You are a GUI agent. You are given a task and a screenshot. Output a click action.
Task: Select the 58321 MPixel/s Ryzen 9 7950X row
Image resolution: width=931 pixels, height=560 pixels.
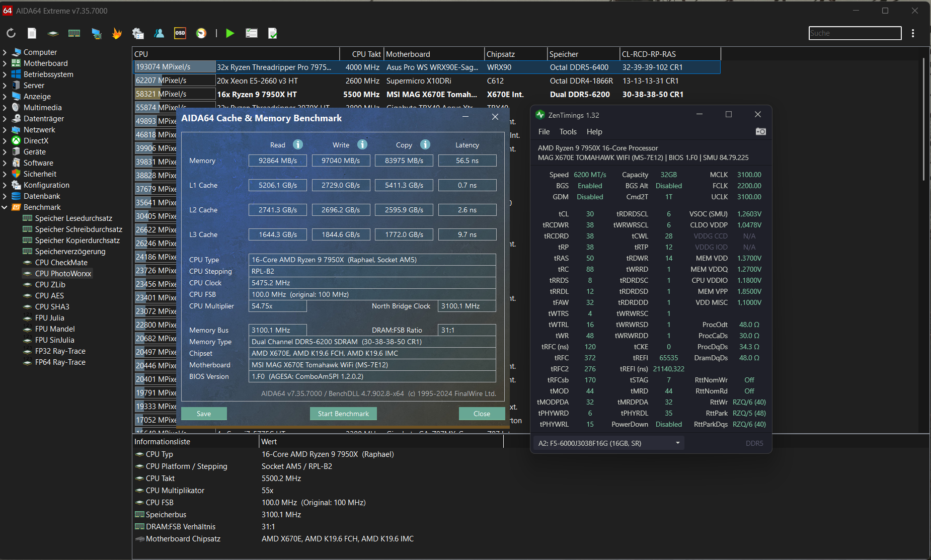(x=427, y=94)
